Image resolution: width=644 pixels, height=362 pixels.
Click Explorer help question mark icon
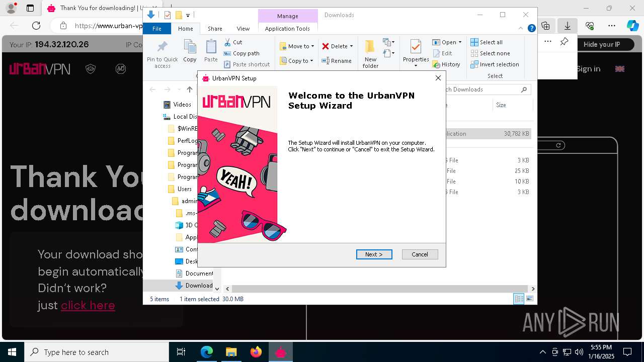[x=531, y=29]
